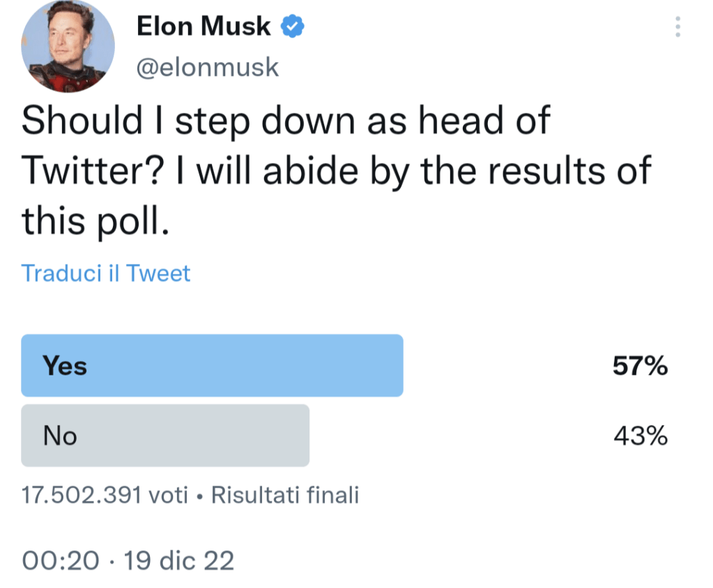Click the blue verified badge icon

click(x=291, y=26)
